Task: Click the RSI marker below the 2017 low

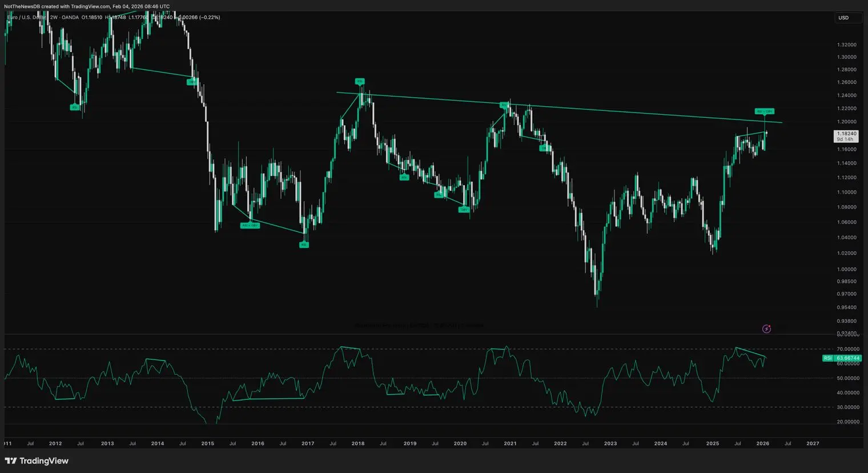Action: pos(304,245)
